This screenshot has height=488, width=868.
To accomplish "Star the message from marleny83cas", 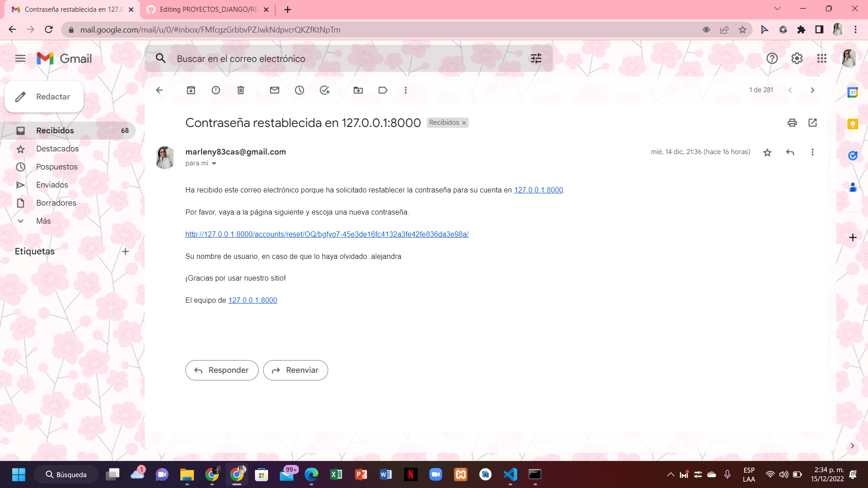I will pyautogui.click(x=767, y=152).
